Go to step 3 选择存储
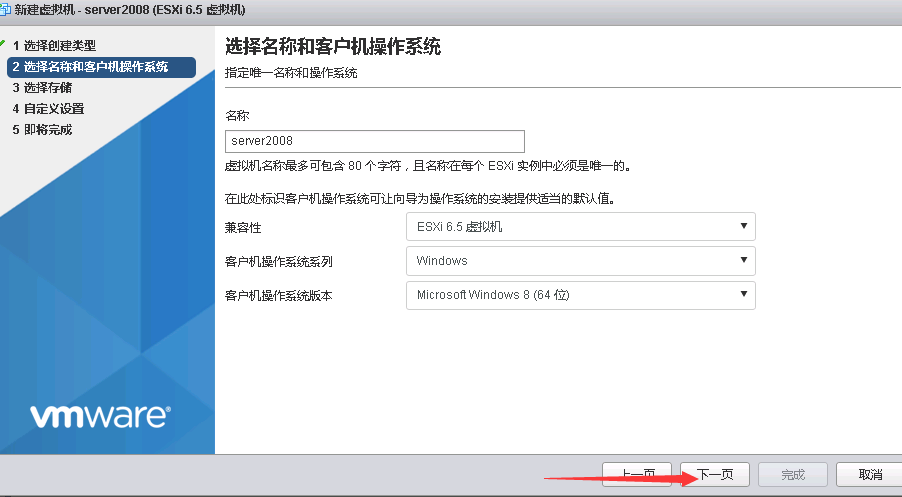Image resolution: width=902 pixels, height=497 pixels. pos(42,87)
